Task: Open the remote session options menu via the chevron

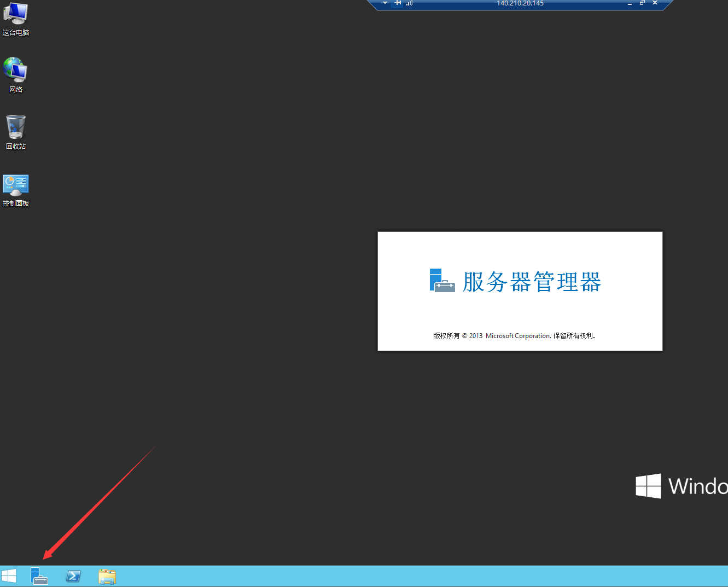Action: tap(385, 3)
